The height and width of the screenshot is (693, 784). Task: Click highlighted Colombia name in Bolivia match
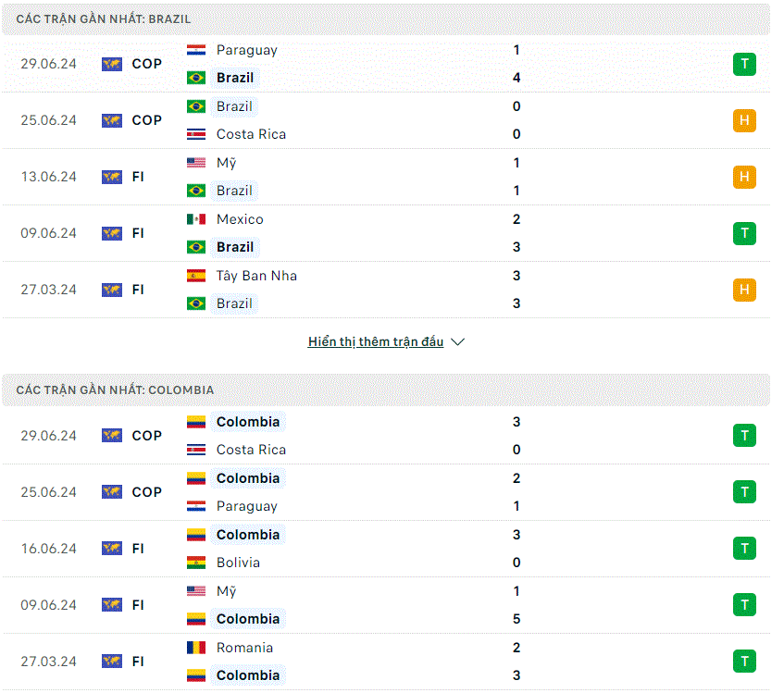[x=248, y=535]
